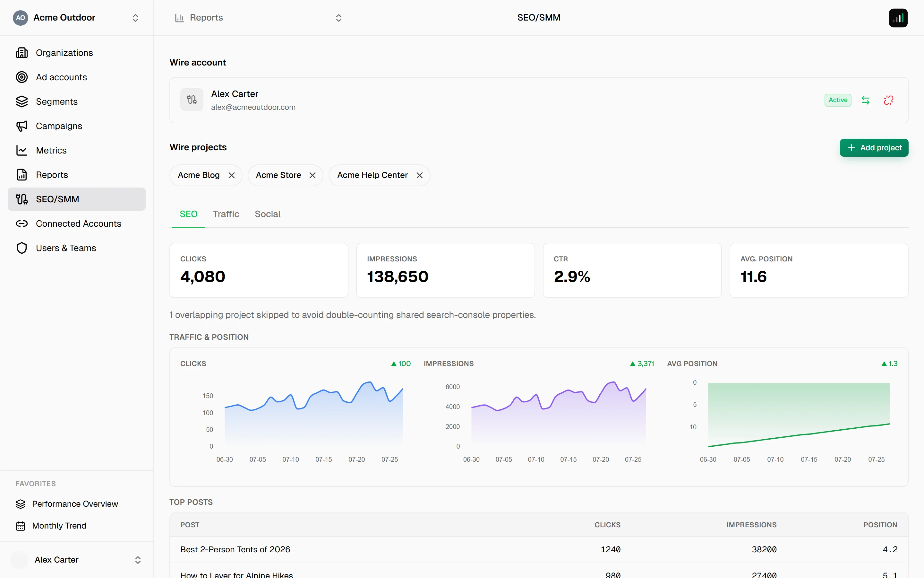Click the Active status badge
This screenshot has height=578, width=924.
(x=838, y=100)
